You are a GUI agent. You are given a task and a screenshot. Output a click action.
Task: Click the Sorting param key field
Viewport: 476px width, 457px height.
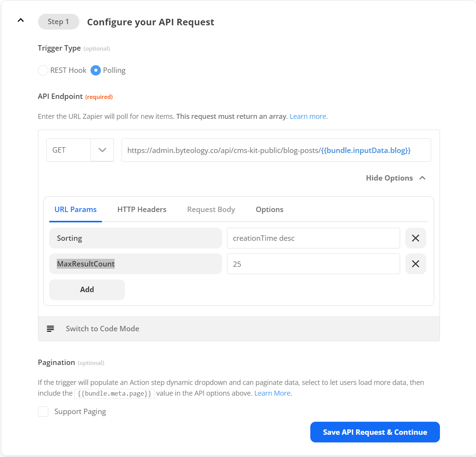(135, 238)
